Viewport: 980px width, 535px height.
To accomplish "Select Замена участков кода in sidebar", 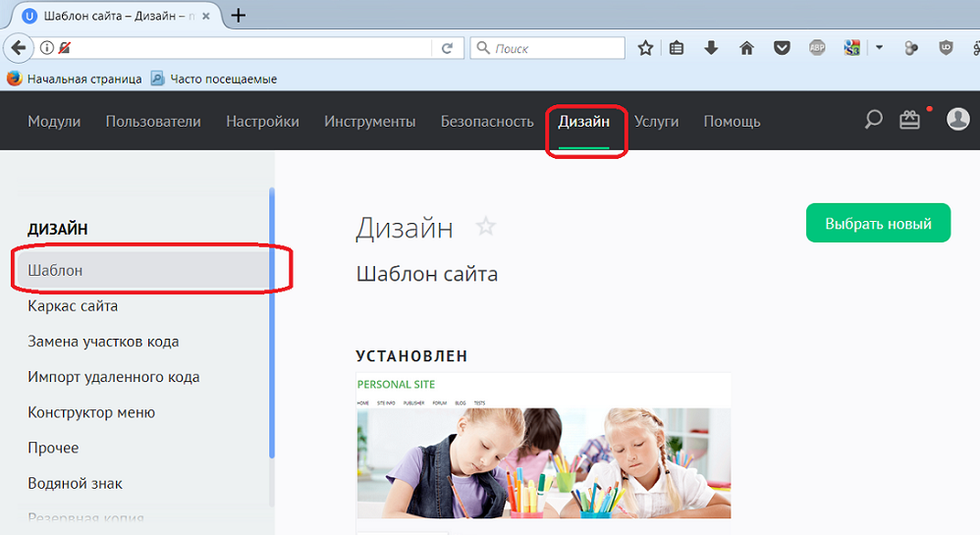I will click(103, 342).
